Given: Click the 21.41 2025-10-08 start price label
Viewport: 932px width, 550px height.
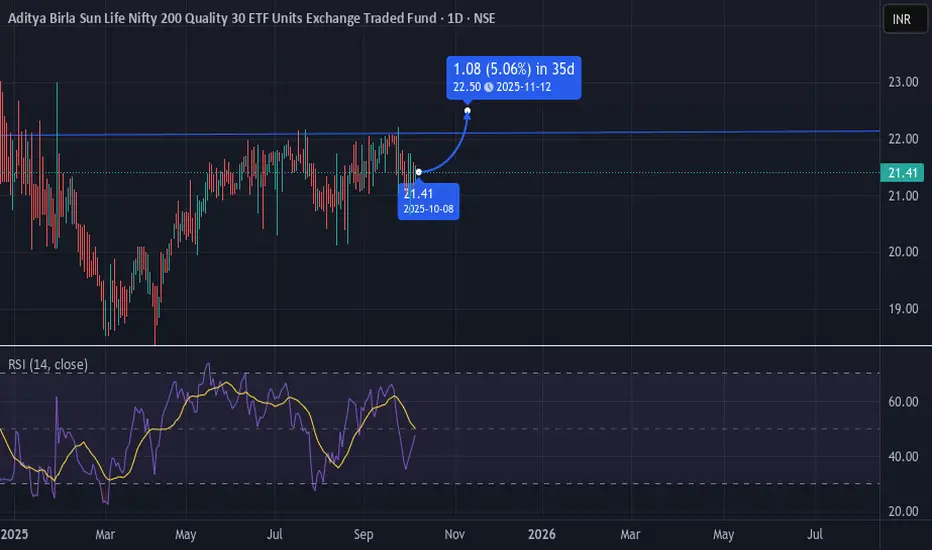Looking at the screenshot, I should (428, 201).
